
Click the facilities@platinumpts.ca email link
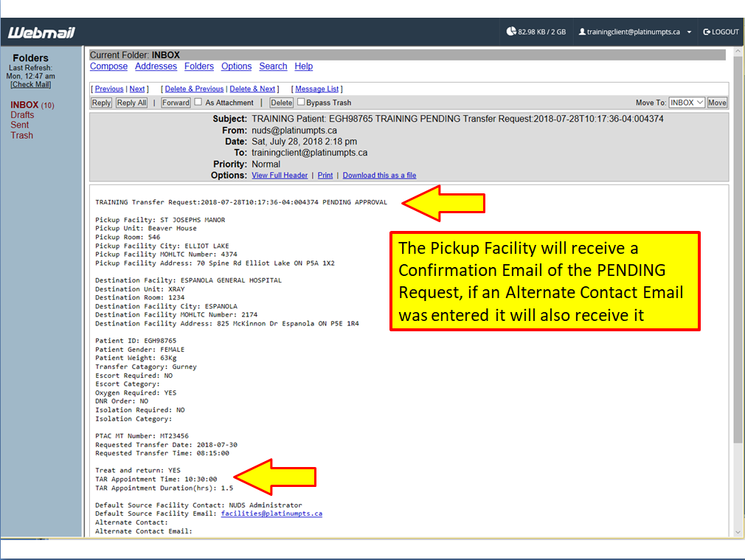(271, 514)
